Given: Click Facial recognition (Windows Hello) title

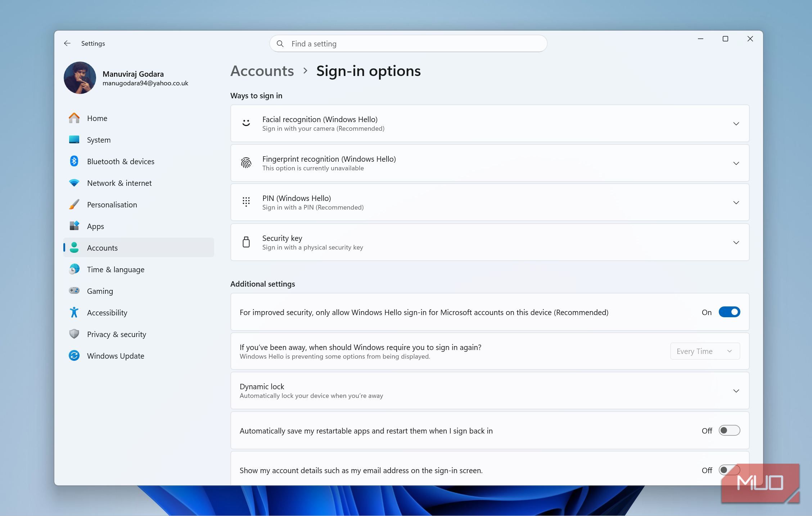Looking at the screenshot, I should 320,119.
